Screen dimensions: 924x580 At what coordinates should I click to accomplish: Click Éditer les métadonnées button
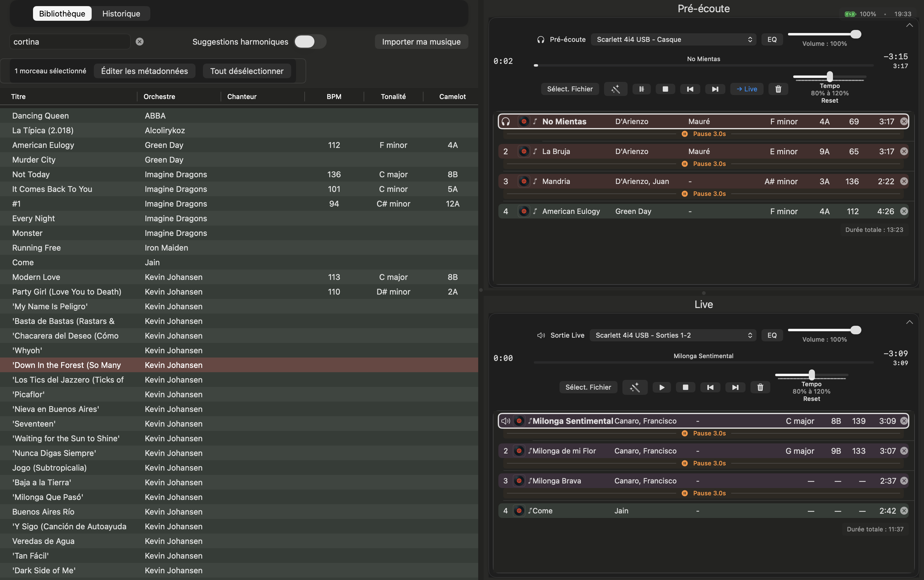point(144,71)
